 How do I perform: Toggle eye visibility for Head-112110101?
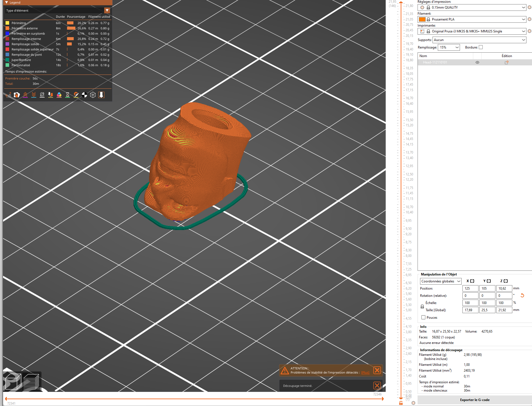click(x=477, y=63)
